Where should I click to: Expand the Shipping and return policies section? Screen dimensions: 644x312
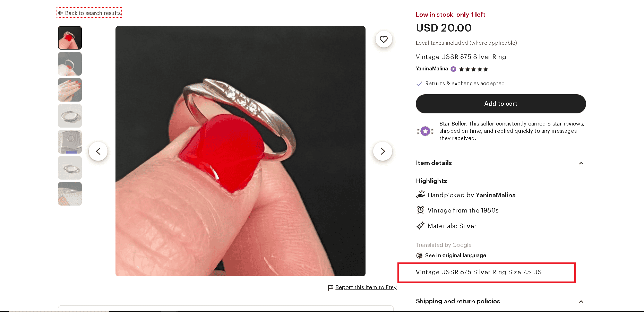581,301
